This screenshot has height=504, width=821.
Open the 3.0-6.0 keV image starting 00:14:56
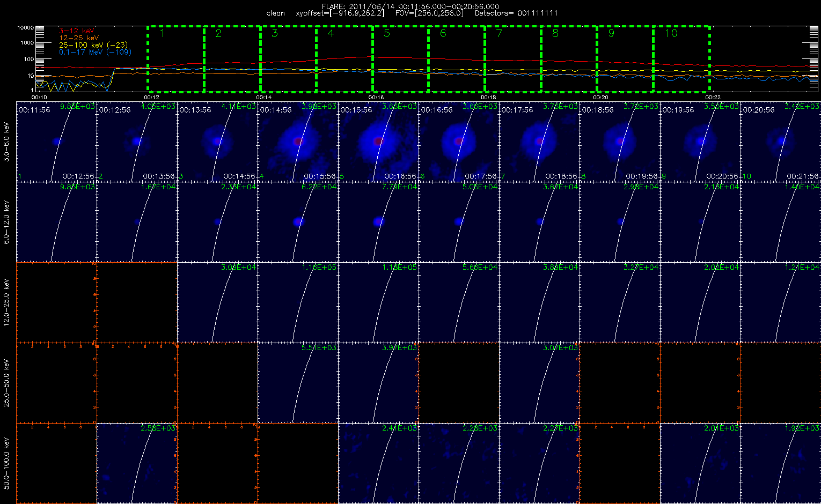tap(298, 141)
